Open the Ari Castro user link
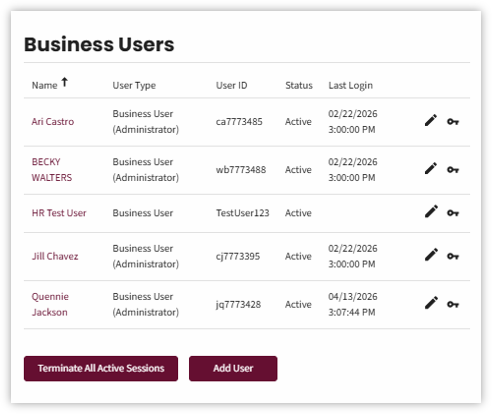 coord(53,122)
